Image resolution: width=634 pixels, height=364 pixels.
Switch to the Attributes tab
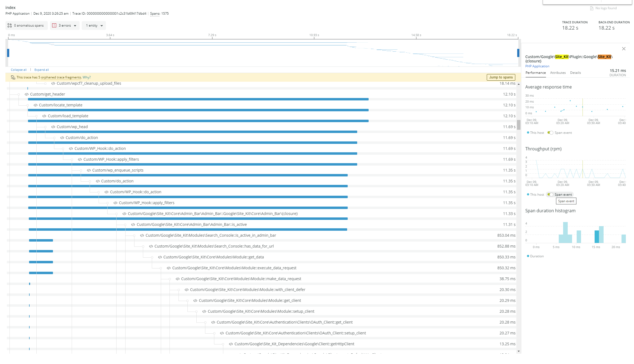558,72
